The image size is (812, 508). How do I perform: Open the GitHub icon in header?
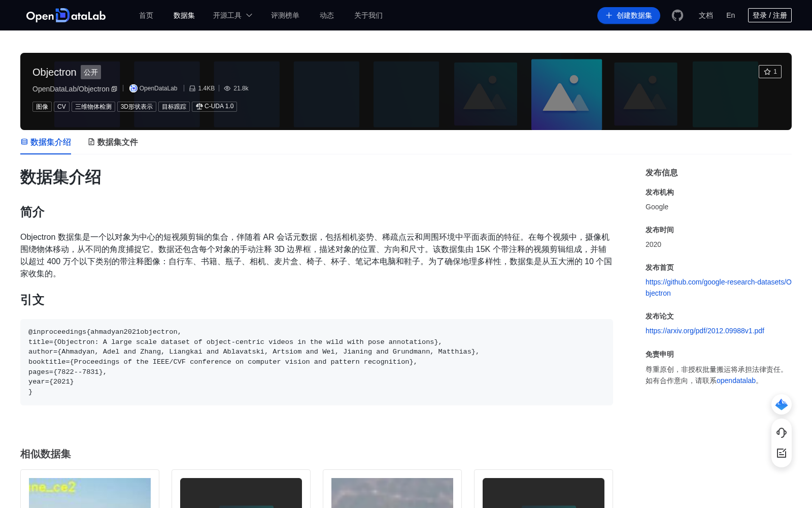678,15
